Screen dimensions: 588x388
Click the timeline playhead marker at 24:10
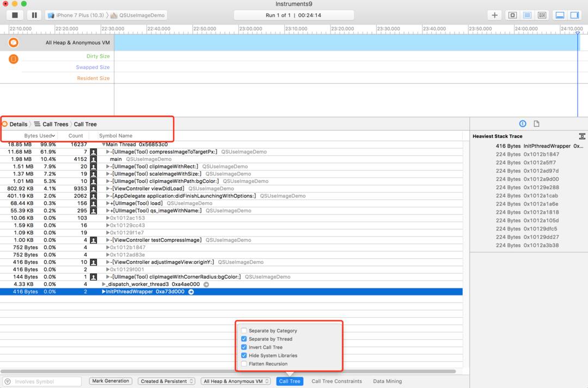[578, 33]
